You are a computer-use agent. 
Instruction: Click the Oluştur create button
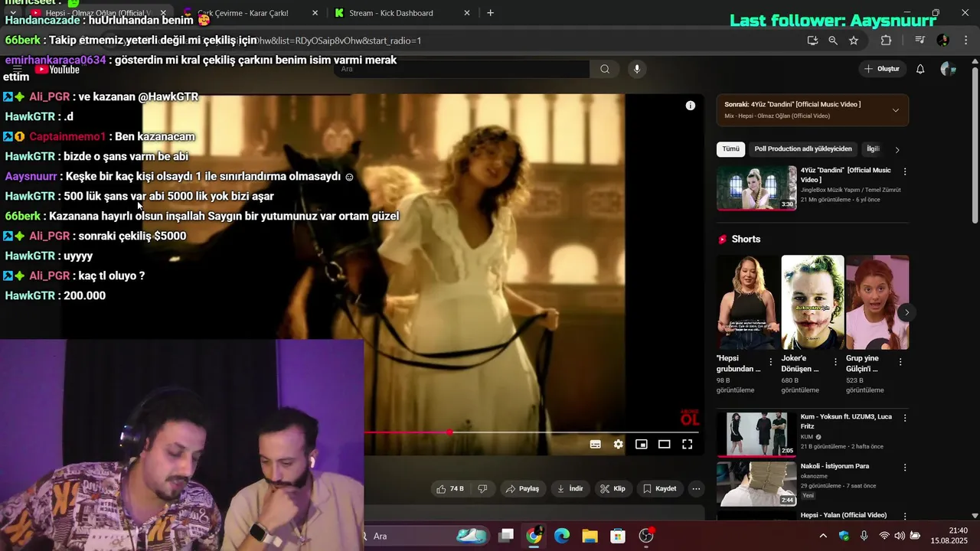(881, 69)
